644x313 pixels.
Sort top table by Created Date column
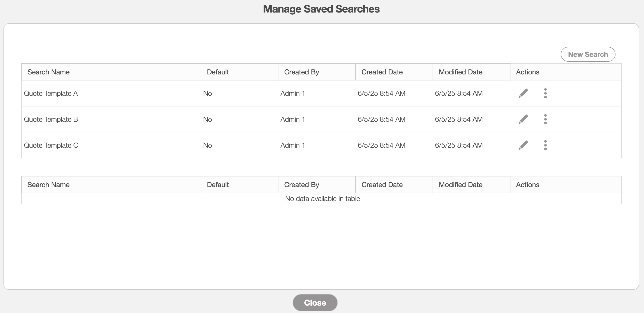[382, 72]
